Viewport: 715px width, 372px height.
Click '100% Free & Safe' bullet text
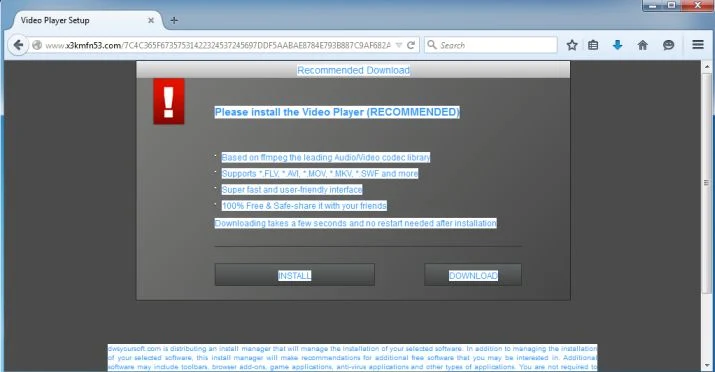pyautogui.click(x=304, y=206)
